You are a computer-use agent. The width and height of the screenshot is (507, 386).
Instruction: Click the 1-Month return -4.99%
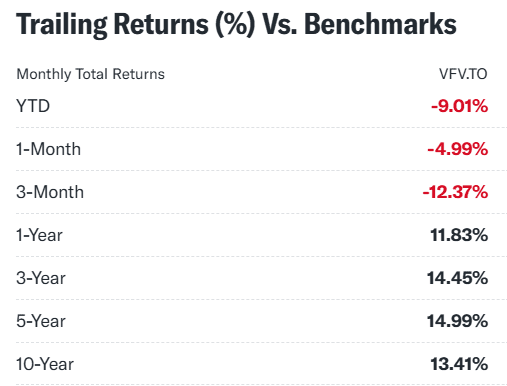pos(458,149)
